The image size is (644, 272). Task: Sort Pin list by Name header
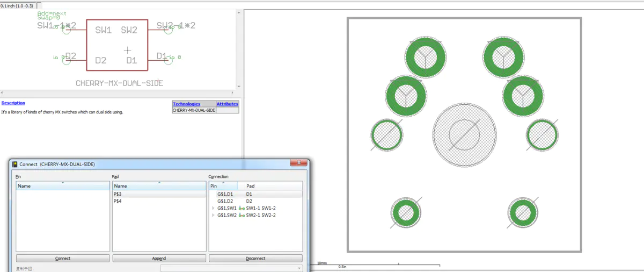tap(62, 185)
